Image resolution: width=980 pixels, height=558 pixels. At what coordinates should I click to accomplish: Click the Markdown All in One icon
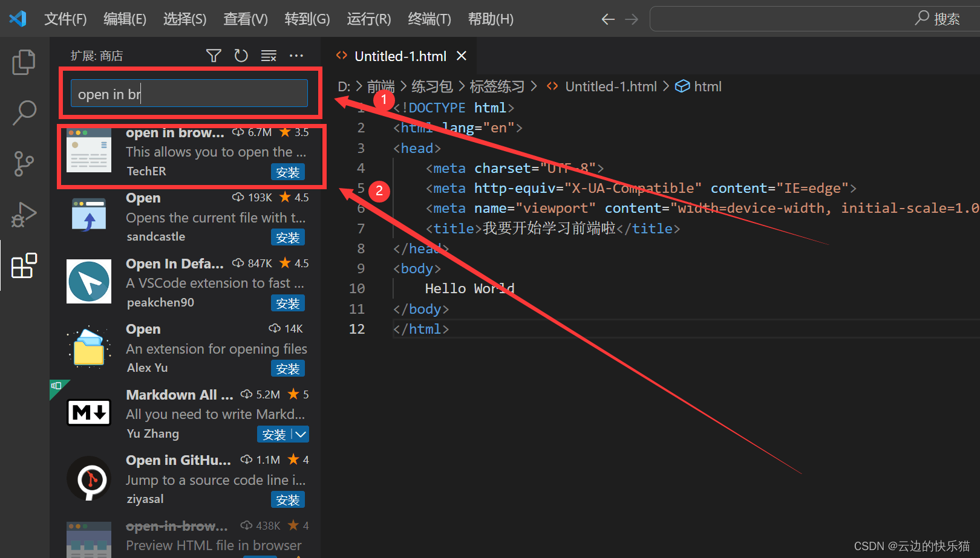[89, 412]
